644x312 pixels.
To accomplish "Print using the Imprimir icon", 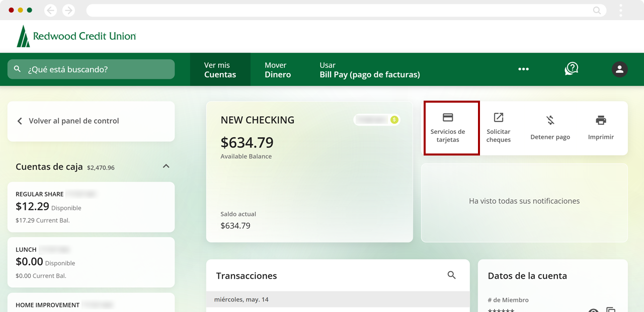I will [x=601, y=128].
